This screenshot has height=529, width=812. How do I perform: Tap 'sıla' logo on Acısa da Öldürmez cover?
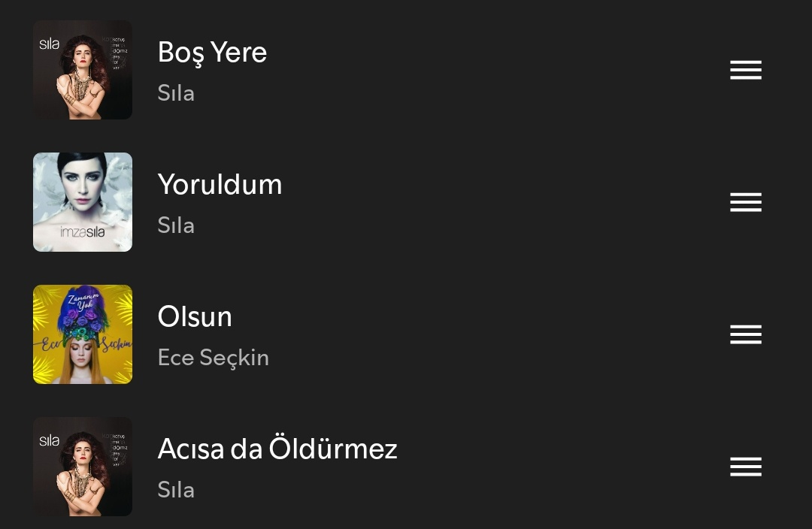coord(50,441)
